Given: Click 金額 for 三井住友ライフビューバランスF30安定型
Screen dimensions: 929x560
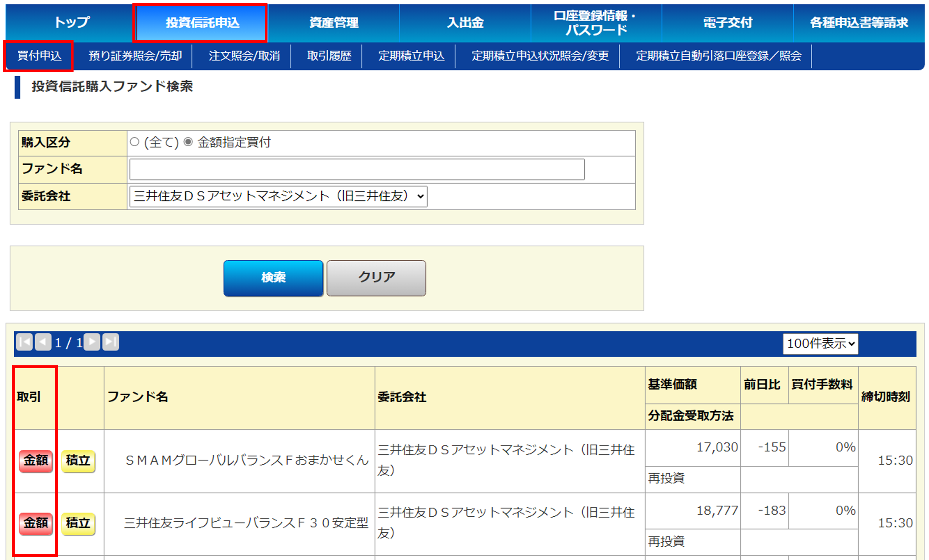Looking at the screenshot, I should pyautogui.click(x=36, y=523).
